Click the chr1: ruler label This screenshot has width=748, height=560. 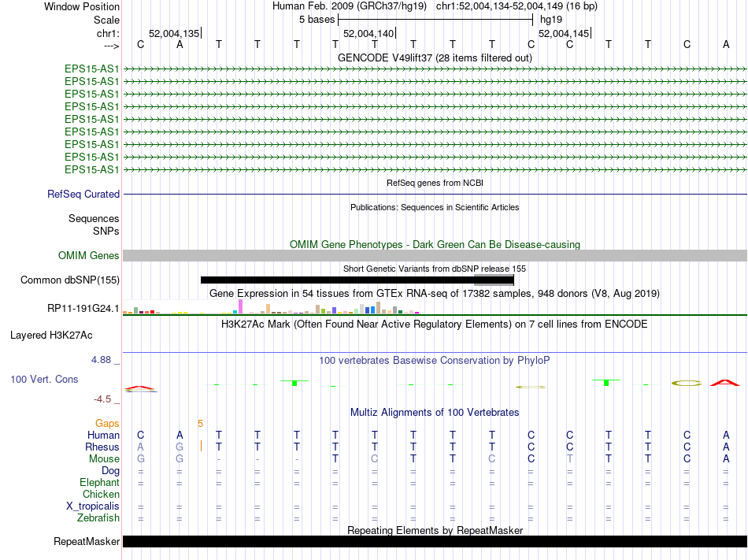(108, 33)
